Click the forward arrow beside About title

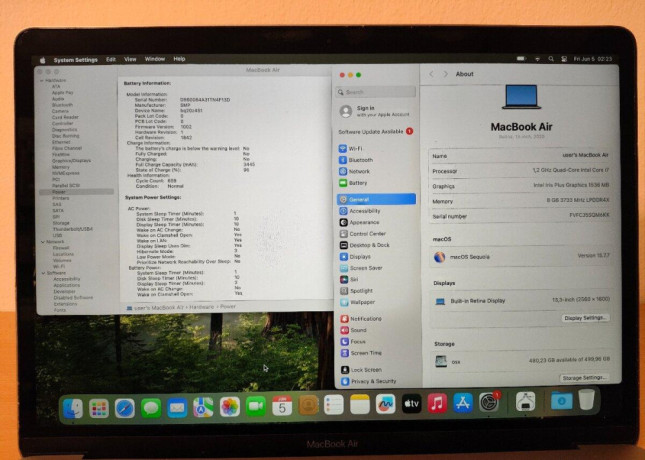coord(445,74)
